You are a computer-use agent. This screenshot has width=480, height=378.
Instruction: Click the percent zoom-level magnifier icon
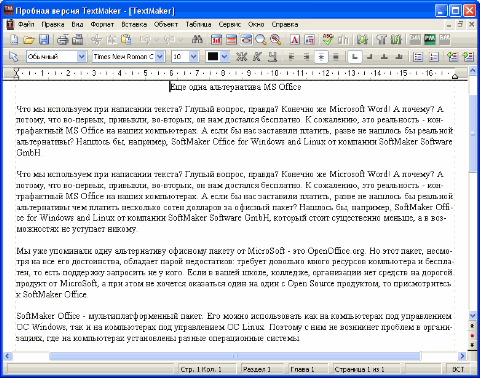(x=276, y=40)
